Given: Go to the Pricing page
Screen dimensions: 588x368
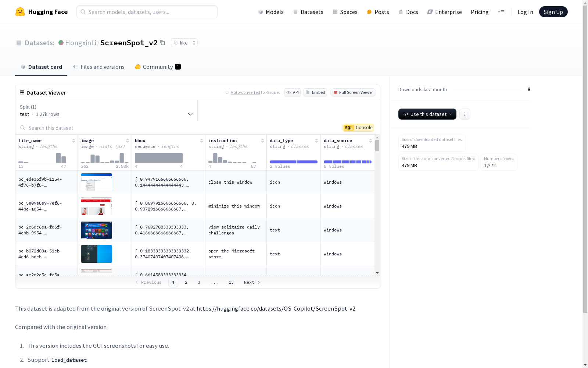Looking at the screenshot, I should coord(480,12).
